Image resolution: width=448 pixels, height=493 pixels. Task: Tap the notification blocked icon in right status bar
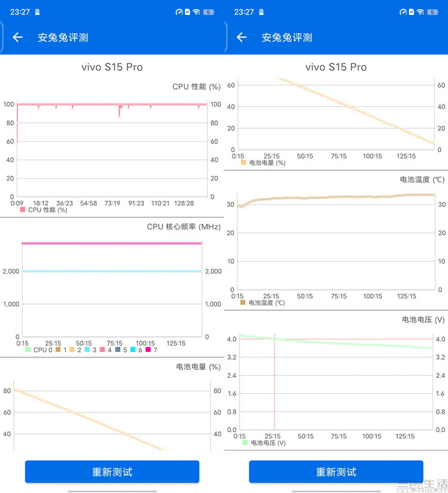(x=411, y=12)
